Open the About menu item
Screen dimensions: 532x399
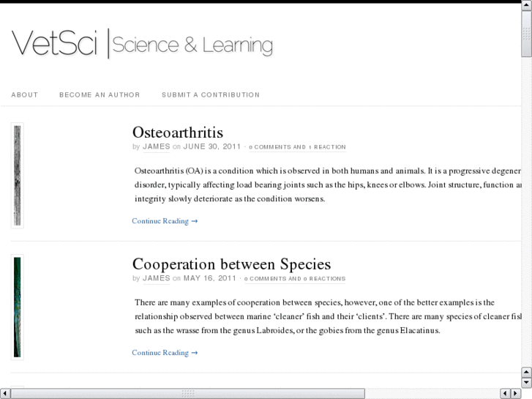25,95
